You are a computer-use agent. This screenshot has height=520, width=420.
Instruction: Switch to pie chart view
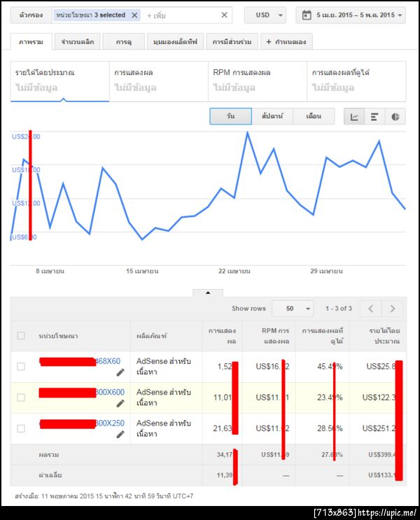point(395,117)
